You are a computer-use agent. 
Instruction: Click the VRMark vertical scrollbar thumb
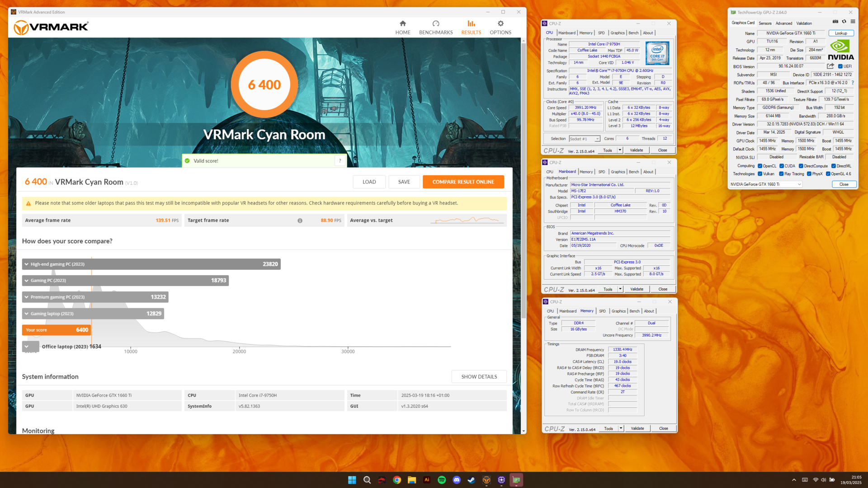(524, 181)
